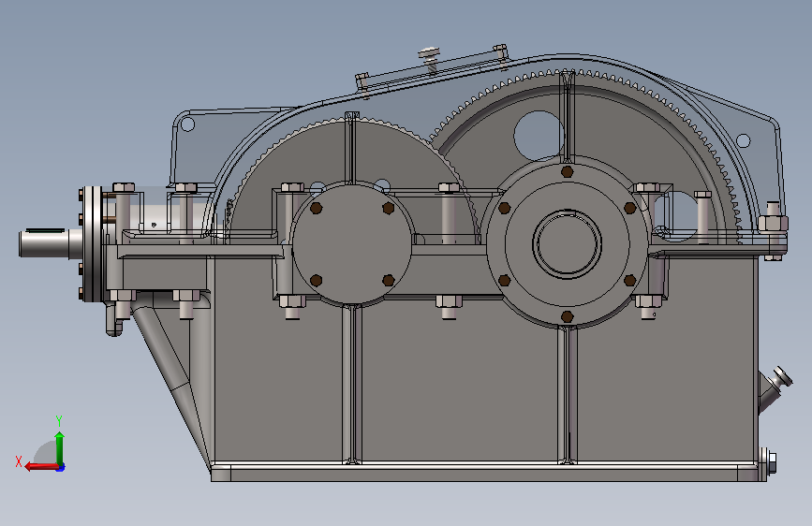Pick lower-right bolt on large bearing cover
The height and width of the screenshot is (526, 812).
coord(629,281)
